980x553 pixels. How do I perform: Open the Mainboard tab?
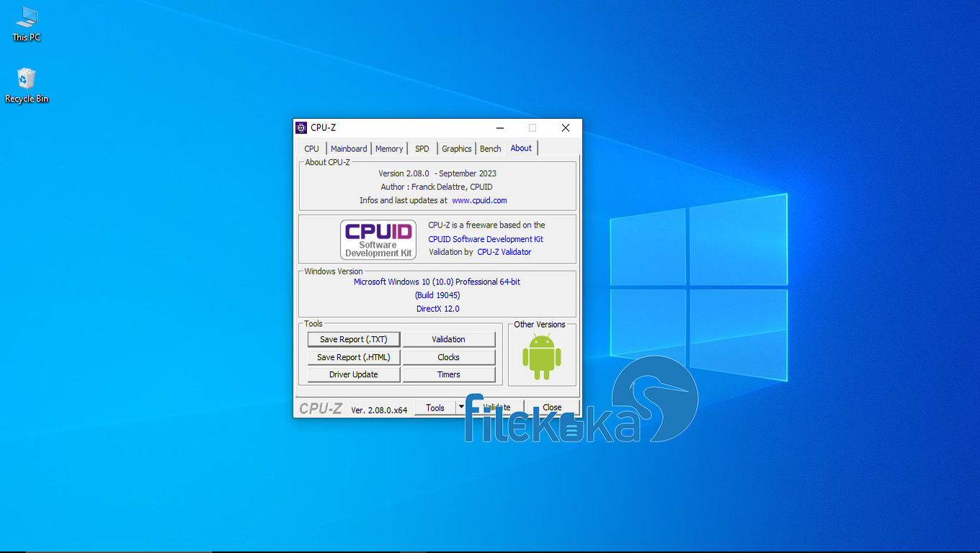(349, 148)
